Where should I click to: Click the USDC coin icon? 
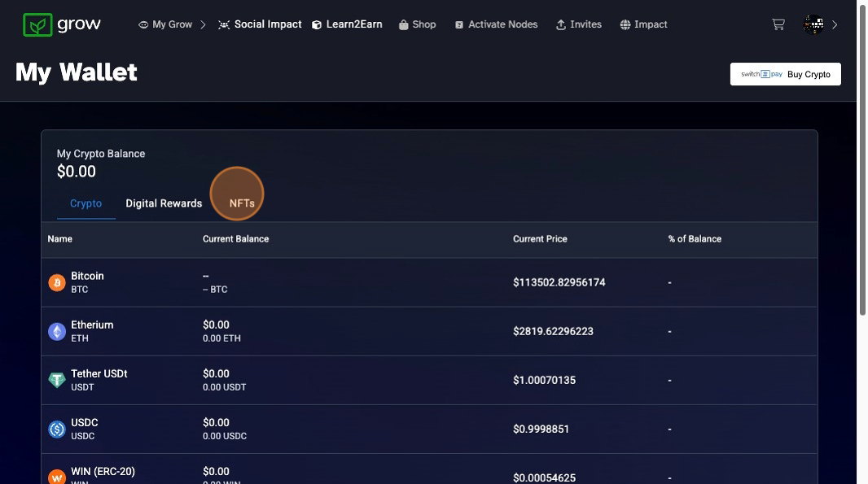tap(57, 429)
